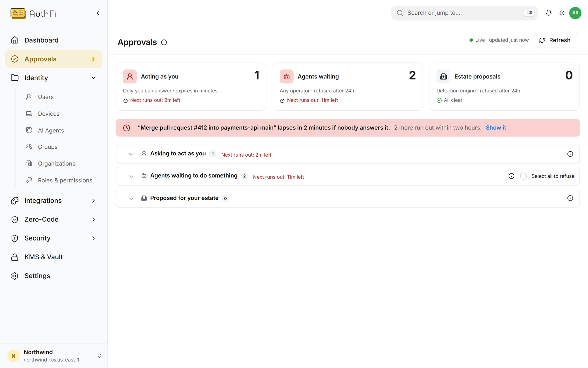This screenshot has width=588, height=368.
Task: Click the Acting as you summary card
Action: pos(191,87)
